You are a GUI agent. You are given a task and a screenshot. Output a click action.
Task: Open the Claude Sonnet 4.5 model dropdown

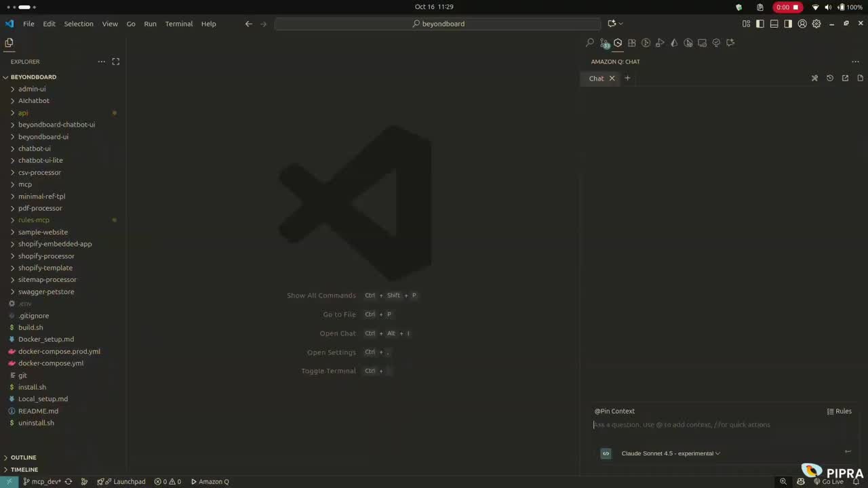671,453
